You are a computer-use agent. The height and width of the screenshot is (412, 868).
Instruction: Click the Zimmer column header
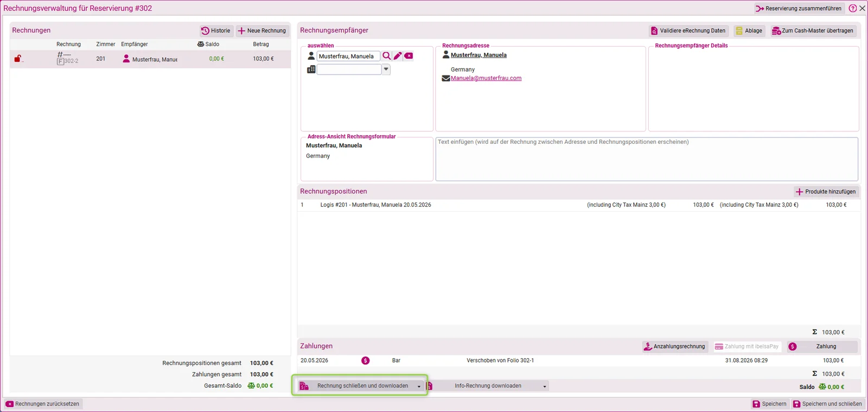tap(106, 45)
